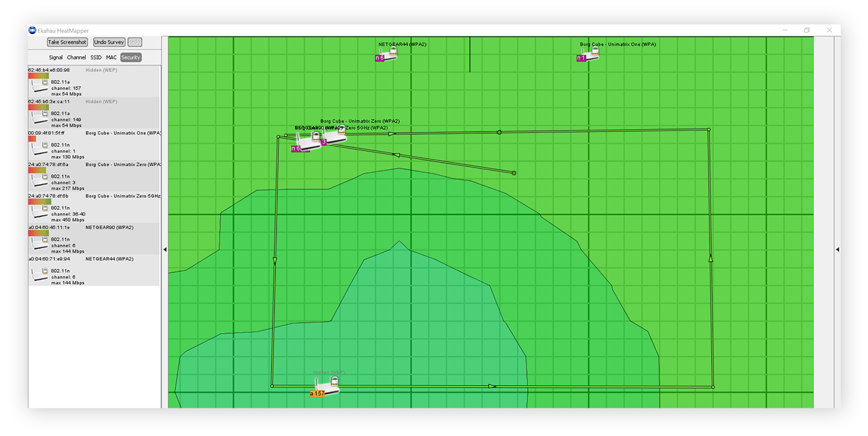
Task: Click the survey path endpoint marker on map
Action: pyautogui.click(x=514, y=173)
